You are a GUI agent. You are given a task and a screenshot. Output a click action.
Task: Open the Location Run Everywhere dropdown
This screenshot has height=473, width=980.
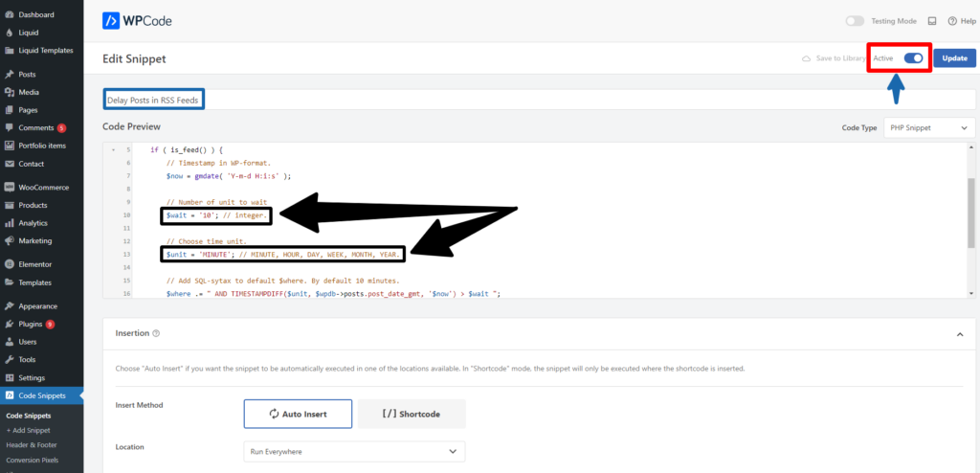pos(354,451)
